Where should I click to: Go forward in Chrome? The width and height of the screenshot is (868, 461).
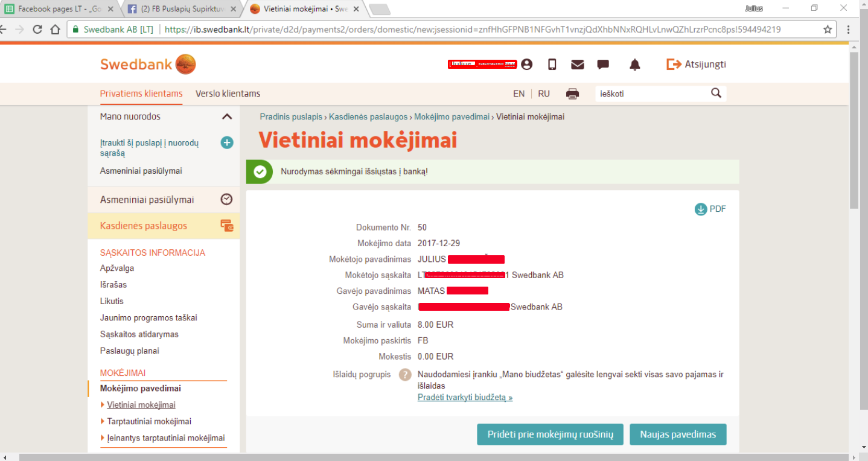tap(19, 29)
